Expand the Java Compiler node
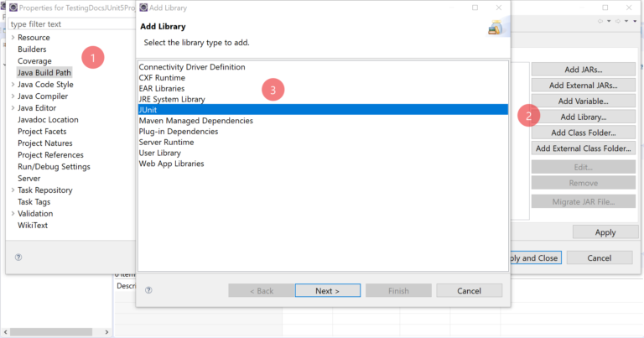Image resolution: width=644 pixels, height=338 pixels. click(13, 96)
